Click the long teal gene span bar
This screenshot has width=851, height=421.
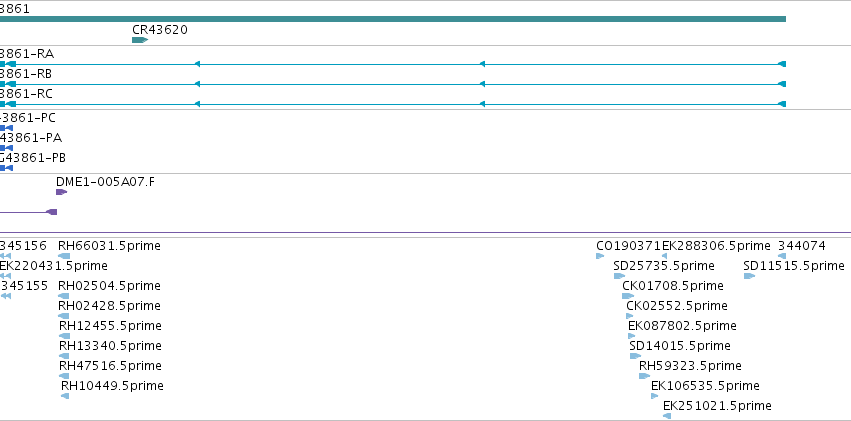point(393,19)
